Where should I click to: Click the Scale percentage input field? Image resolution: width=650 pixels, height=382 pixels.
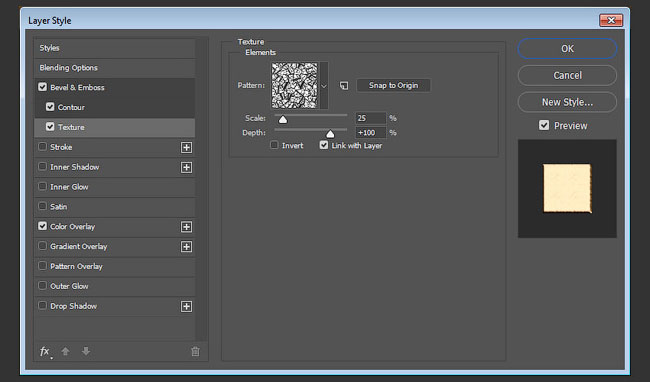pos(370,118)
